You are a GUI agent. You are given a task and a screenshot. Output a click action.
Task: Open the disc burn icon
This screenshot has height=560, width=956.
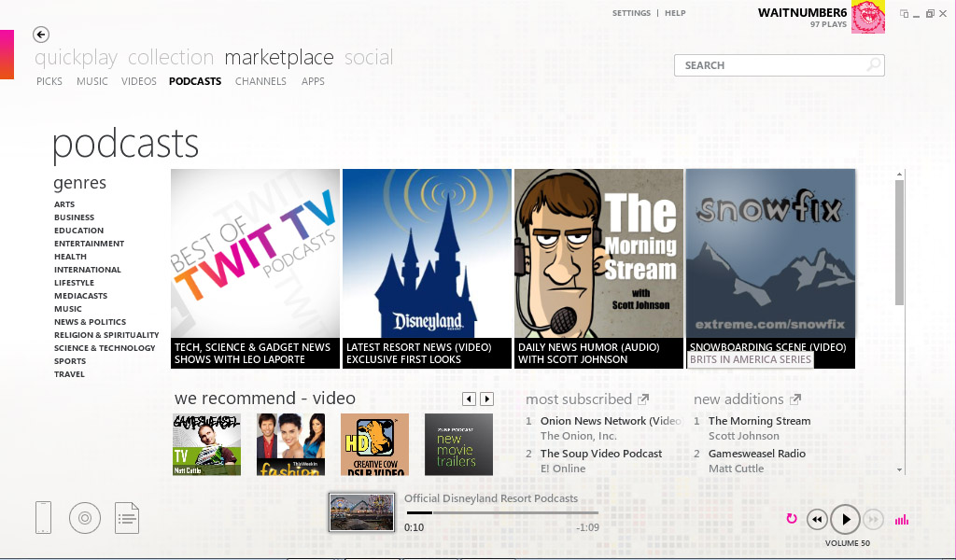tap(85, 518)
